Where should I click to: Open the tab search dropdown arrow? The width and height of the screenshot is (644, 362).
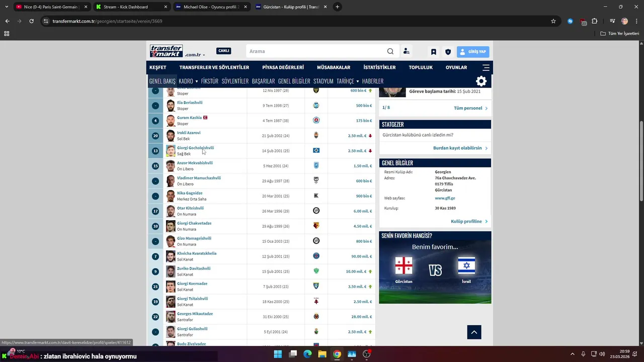(x=7, y=7)
